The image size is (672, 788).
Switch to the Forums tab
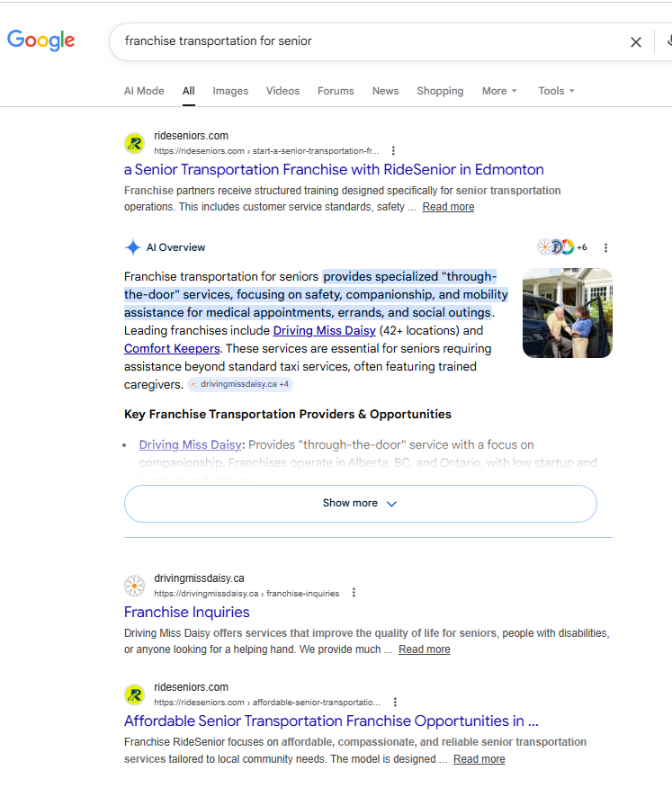click(336, 91)
